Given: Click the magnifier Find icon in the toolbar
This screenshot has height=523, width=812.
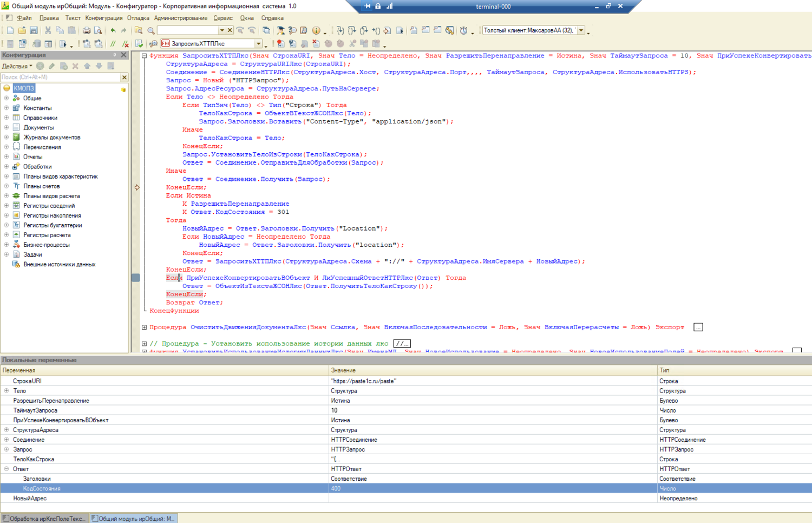Looking at the screenshot, I should (151, 31).
